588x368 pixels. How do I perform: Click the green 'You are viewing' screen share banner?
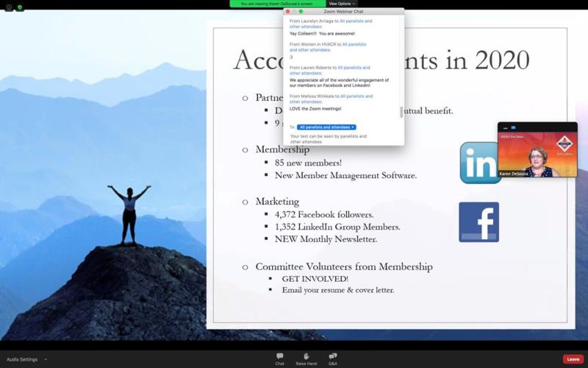pyautogui.click(x=277, y=4)
